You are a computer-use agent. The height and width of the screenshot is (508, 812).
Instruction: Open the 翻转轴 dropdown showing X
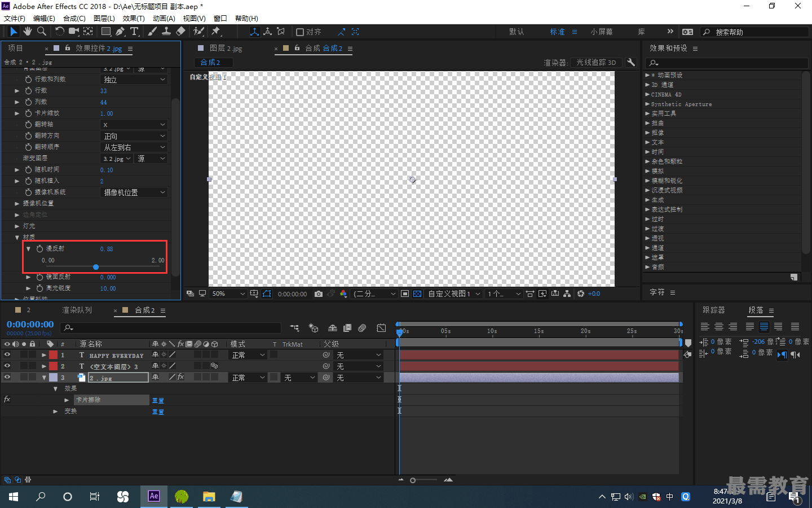point(134,125)
